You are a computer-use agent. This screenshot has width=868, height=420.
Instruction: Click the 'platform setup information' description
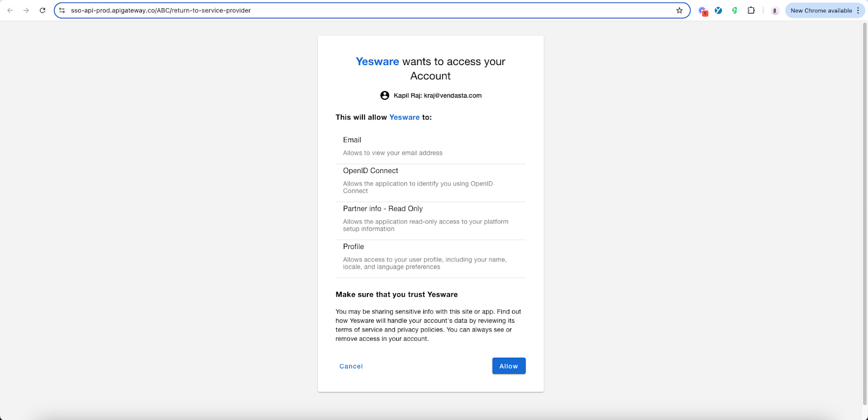426,225
